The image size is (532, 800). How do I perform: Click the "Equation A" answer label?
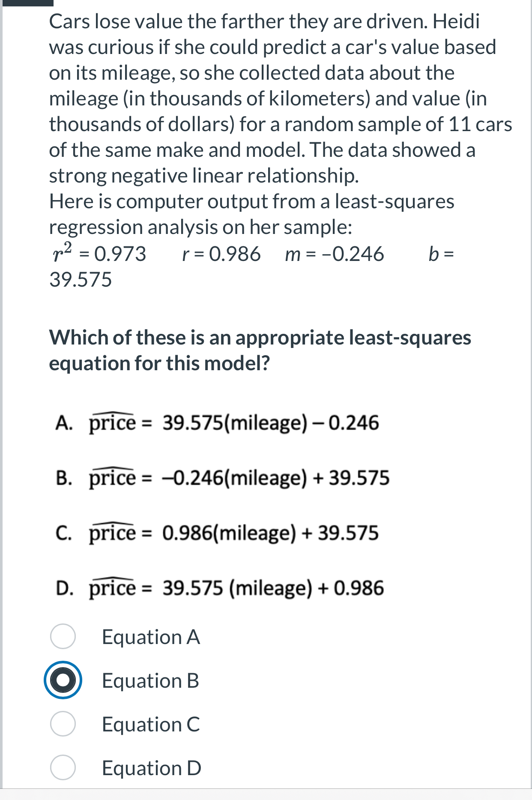151,637
